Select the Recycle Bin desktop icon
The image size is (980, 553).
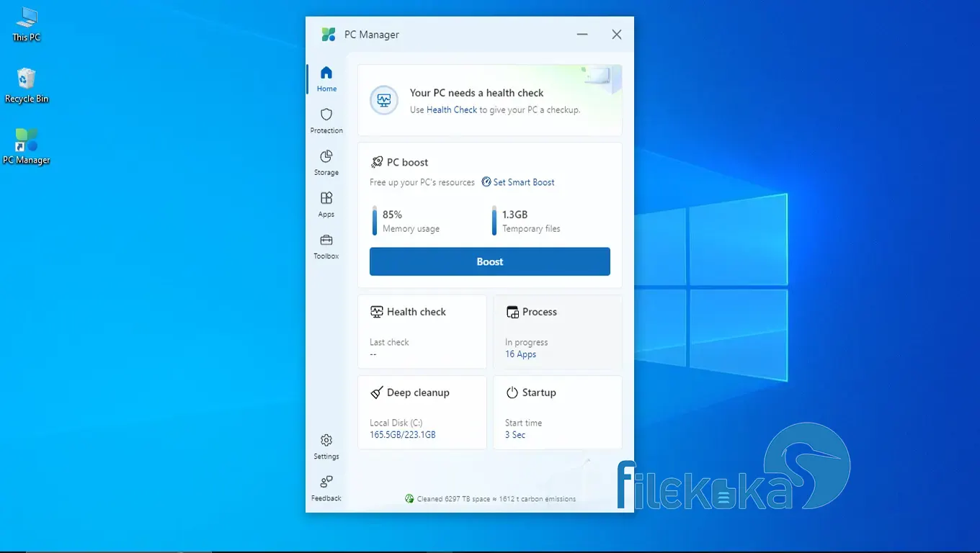27,86
